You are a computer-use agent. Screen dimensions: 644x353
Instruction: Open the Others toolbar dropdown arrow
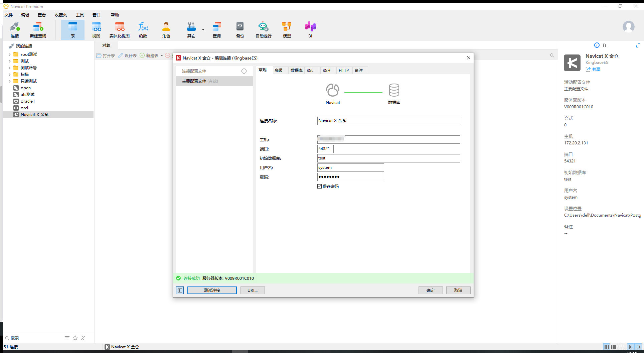click(203, 30)
